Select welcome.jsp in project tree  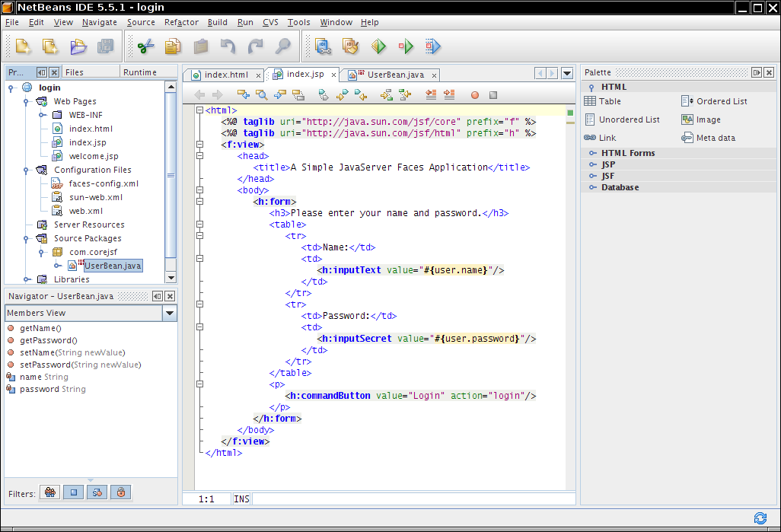[94, 157]
